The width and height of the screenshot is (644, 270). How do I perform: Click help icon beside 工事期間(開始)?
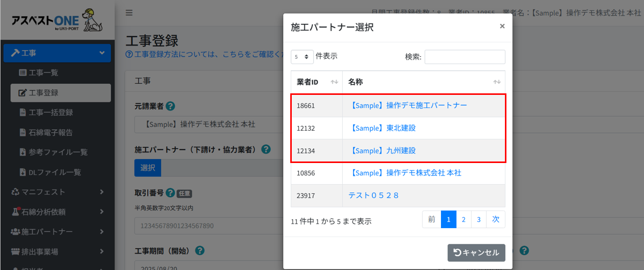[x=200, y=251]
